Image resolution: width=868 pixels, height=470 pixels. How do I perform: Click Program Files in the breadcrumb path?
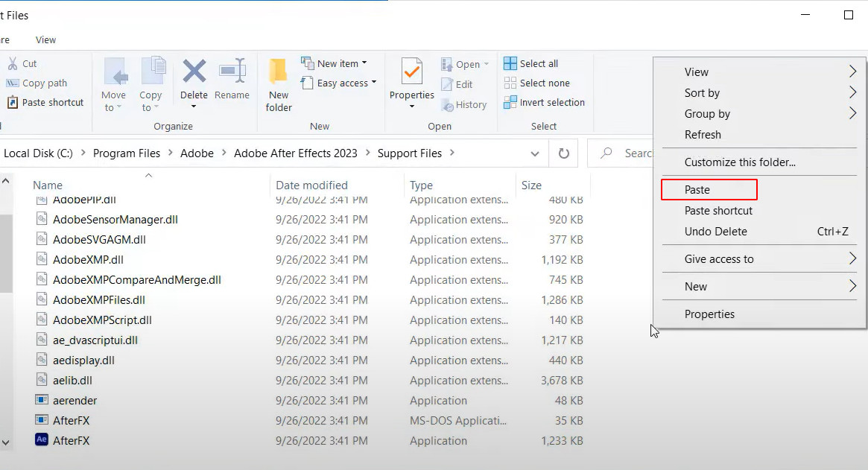click(x=127, y=153)
